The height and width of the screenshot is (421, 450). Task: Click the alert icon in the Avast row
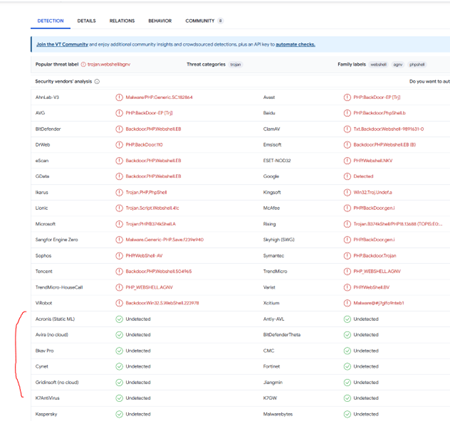tap(347, 97)
